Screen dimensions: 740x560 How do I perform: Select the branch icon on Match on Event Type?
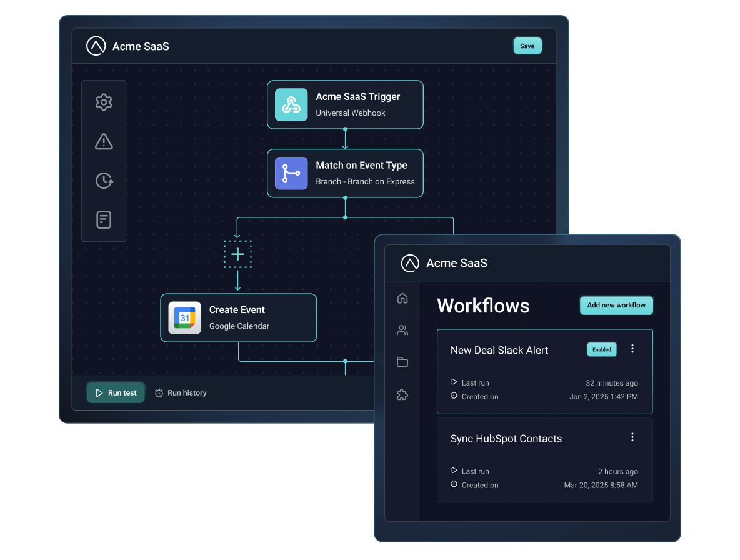pos(290,173)
